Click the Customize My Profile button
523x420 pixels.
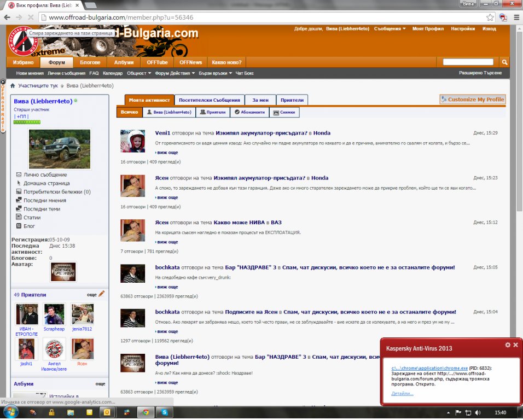point(472,100)
